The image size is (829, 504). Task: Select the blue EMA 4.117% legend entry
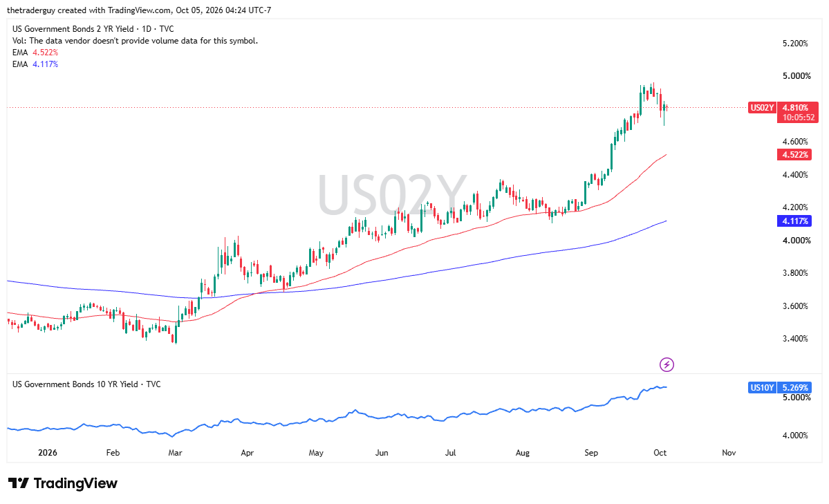pyautogui.click(x=35, y=64)
